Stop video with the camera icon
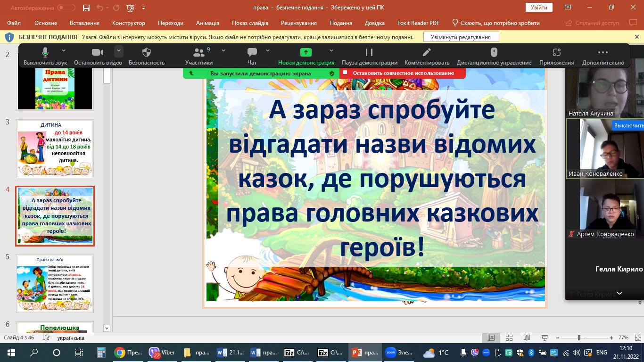The height and width of the screenshot is (362, 644). click(98, 56)
